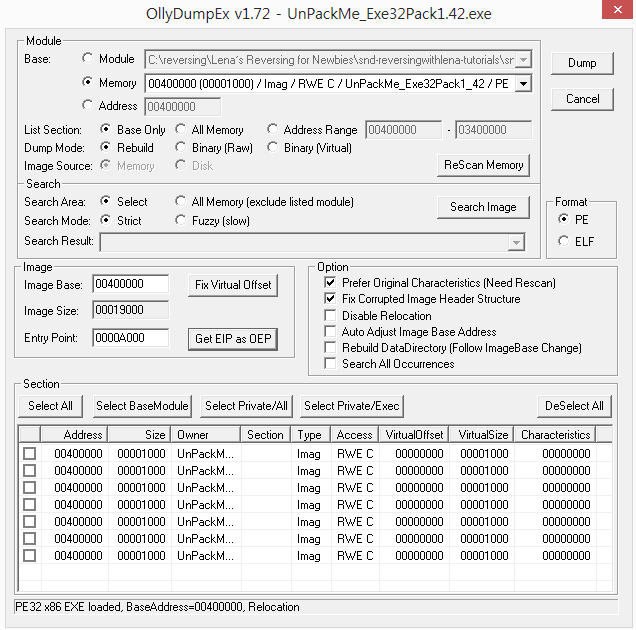This screenshot has height=630, width=636.
Task: Click the Select Private/Exec button
Action: coord(352,406)
